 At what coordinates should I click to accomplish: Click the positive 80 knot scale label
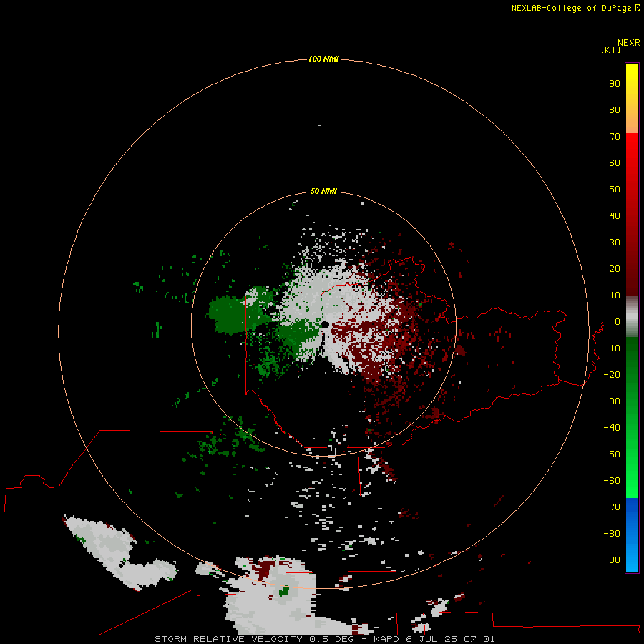click(615, 109)
